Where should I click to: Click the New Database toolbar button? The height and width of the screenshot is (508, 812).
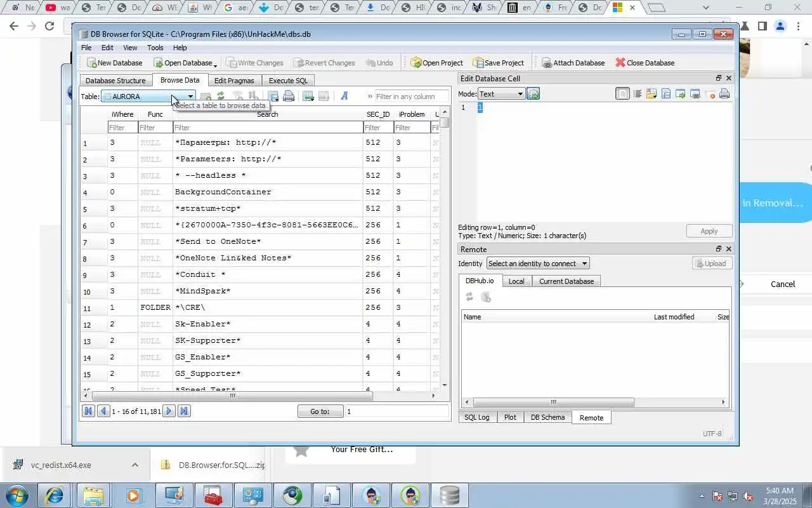(114, 63)
